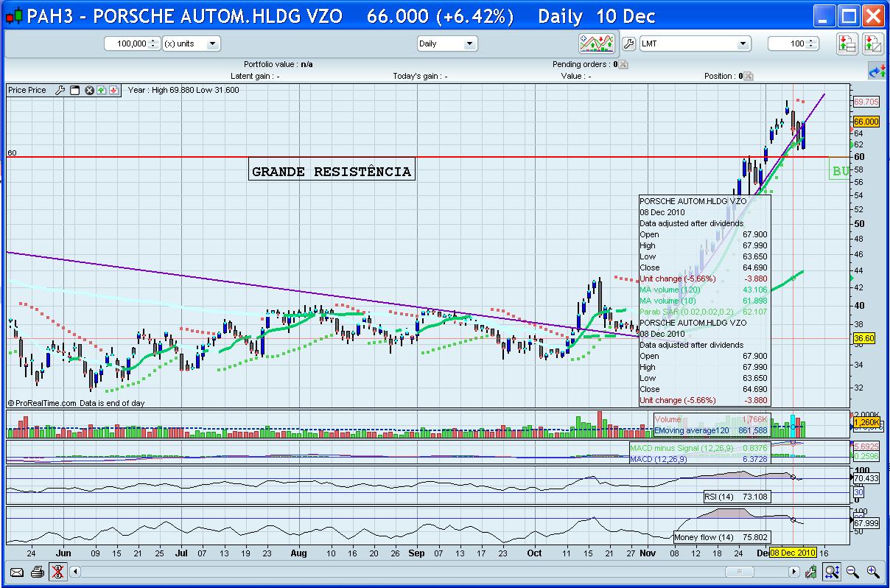
Task: Click the MA volume (120) tooltip line
Action: coord(704,290)
